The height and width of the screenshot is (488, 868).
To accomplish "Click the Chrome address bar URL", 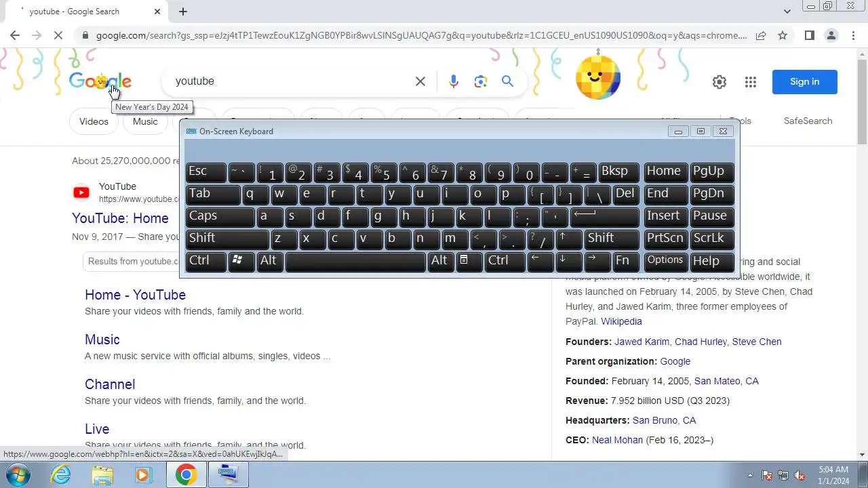I will [x=421, y=35].
